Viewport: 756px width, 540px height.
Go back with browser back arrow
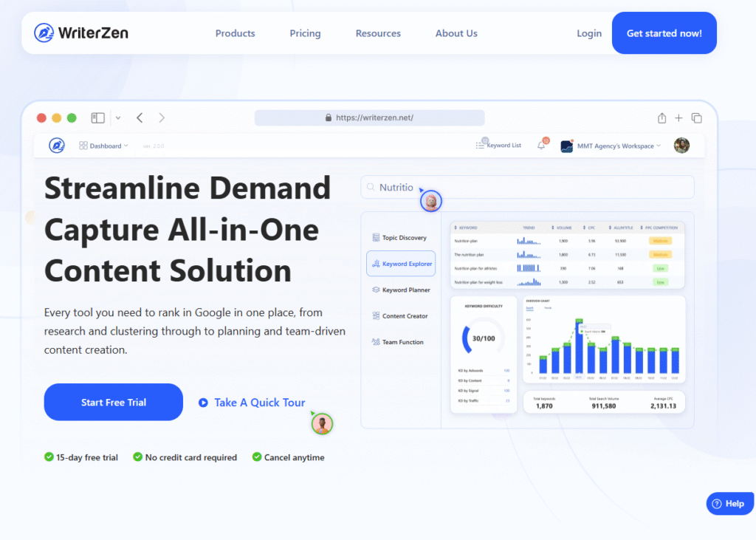pyautogui.click(x=140, y=118)
